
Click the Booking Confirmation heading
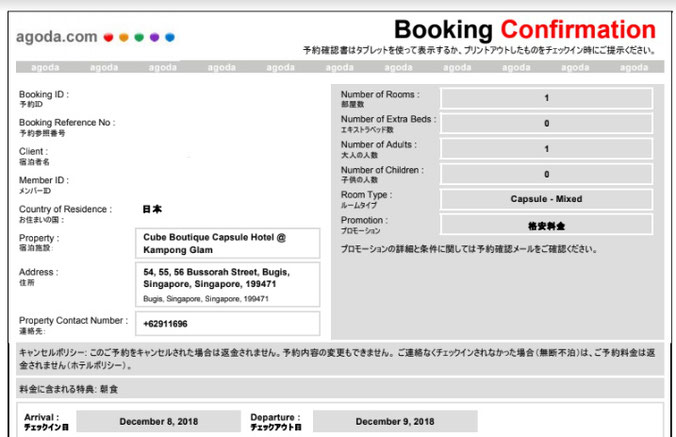525,29
